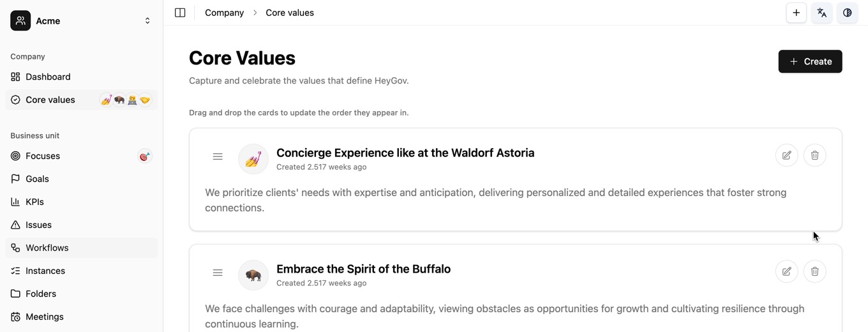This screenshot has width=868, height=332.
Task: Edit the Embrace the Spirit of the Buffalo value
Action: pos(786,271)
